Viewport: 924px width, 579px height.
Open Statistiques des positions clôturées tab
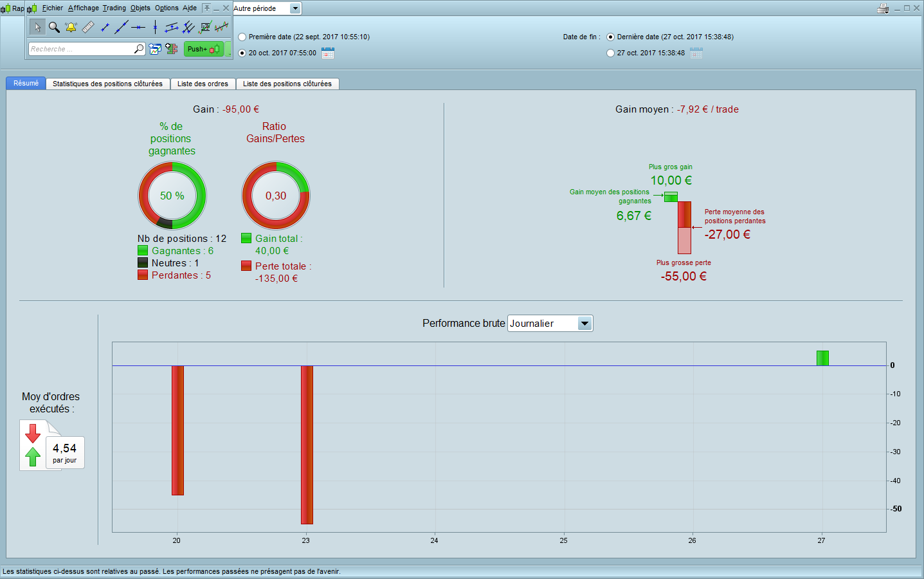point(107,84)
